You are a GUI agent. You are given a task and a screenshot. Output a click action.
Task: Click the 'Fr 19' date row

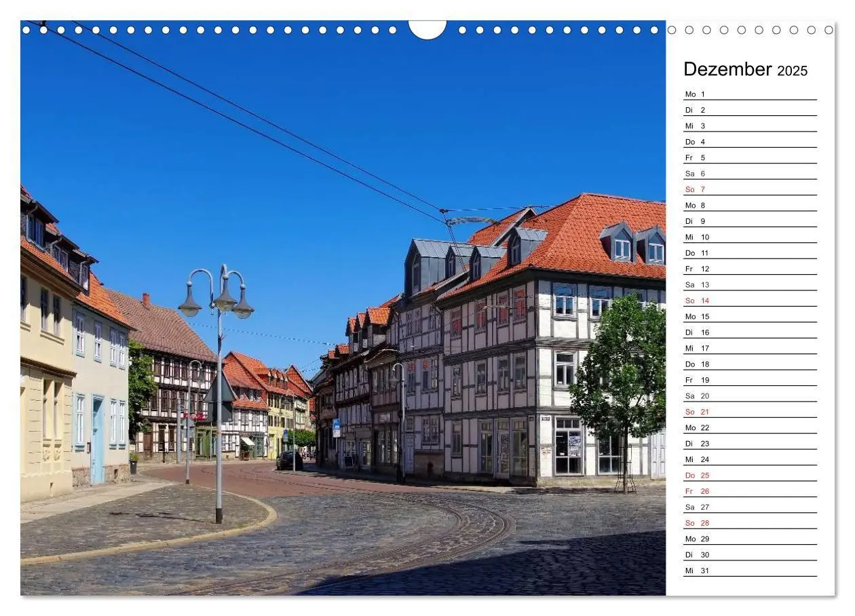point(750,380)
